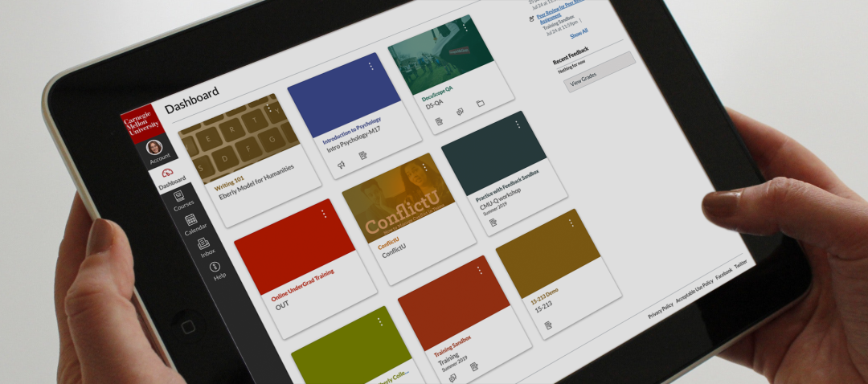The height and width of the screenshot is (384, 868).
Task: Click dark teal header of Practice with Feedback card
Action: pos(493,155)
